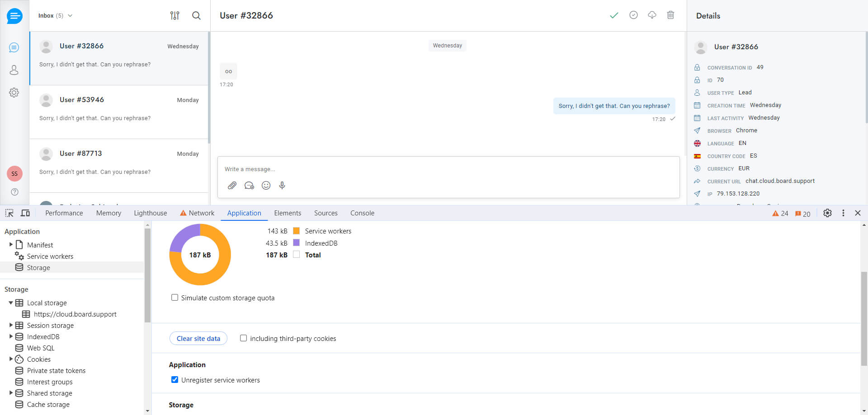
Task: Enable Simulate custom storage quota
Action: click(x=175, y=298)
